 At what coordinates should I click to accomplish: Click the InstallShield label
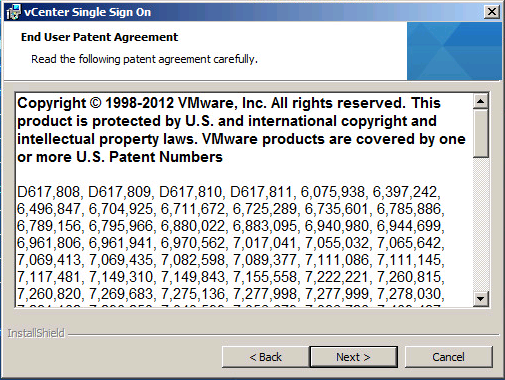[36, 333]
